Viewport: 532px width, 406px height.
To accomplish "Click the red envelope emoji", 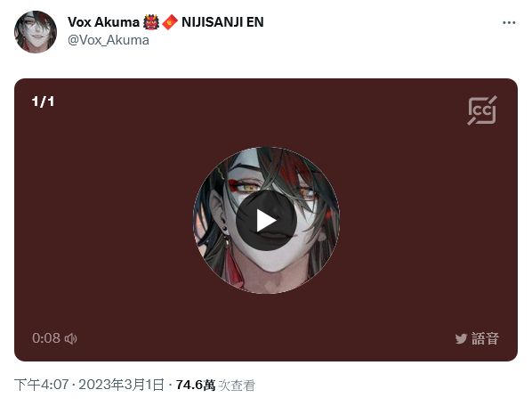I will point(170,22).
